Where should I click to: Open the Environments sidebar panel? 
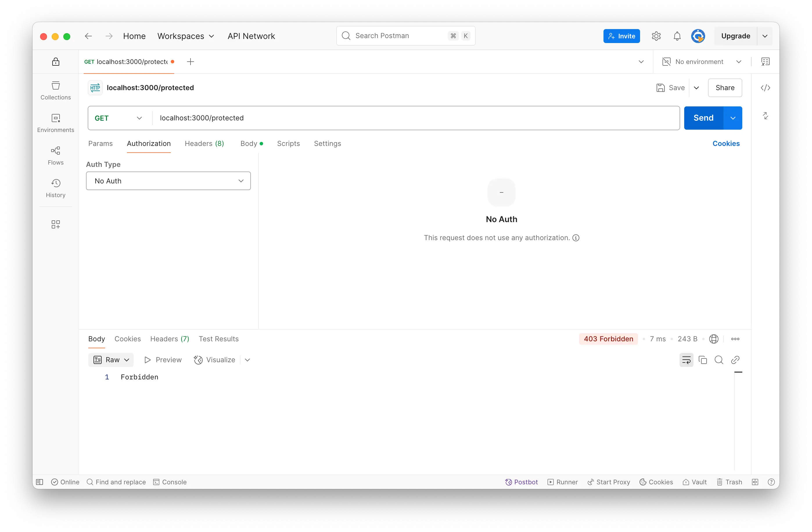tap(55, 123)
